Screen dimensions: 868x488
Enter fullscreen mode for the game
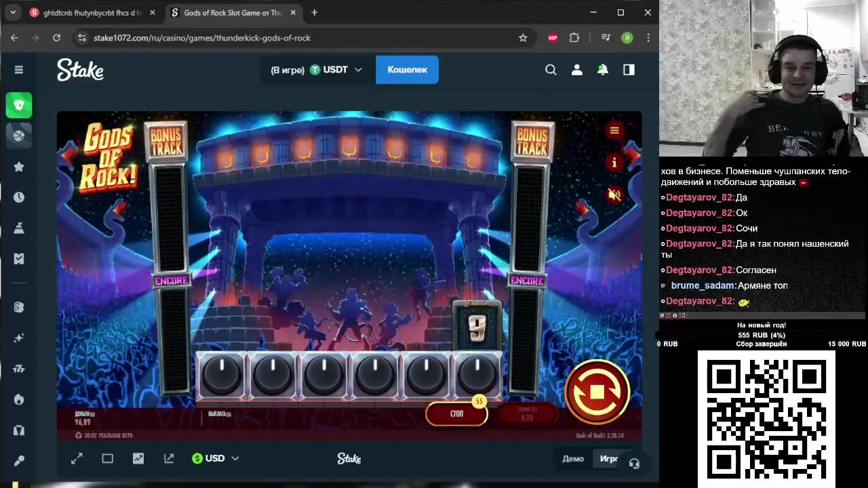[x=77, y=459]
